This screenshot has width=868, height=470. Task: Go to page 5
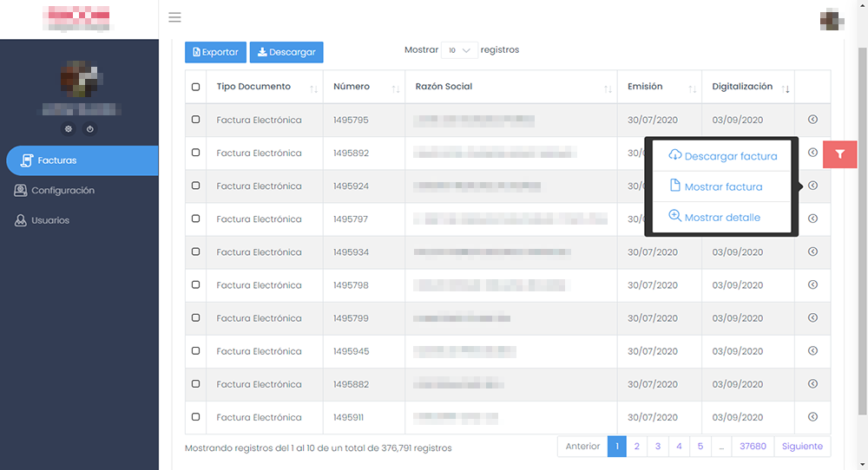coord(700,447)
